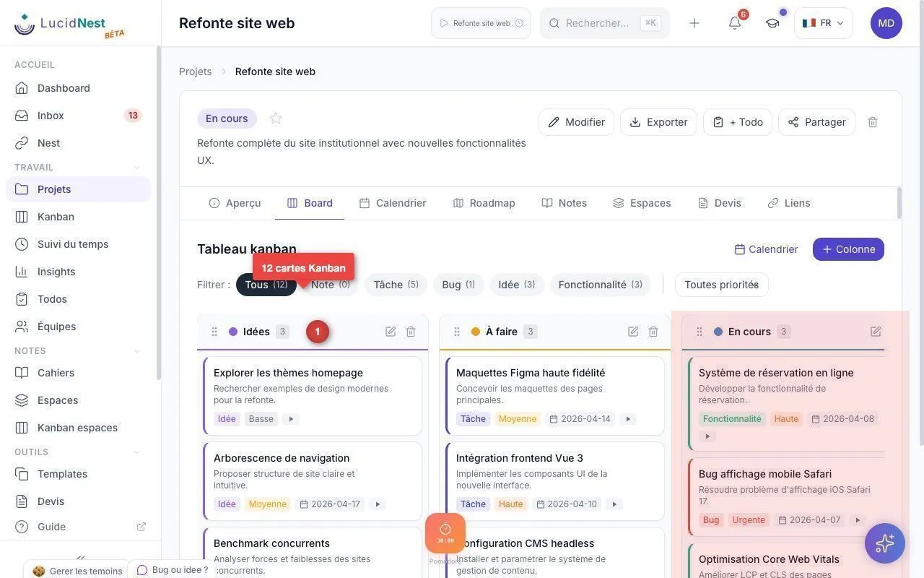This screenshot has width=924, height=578.
Task: Switch to the Devis tab
Action: point(720,203)
